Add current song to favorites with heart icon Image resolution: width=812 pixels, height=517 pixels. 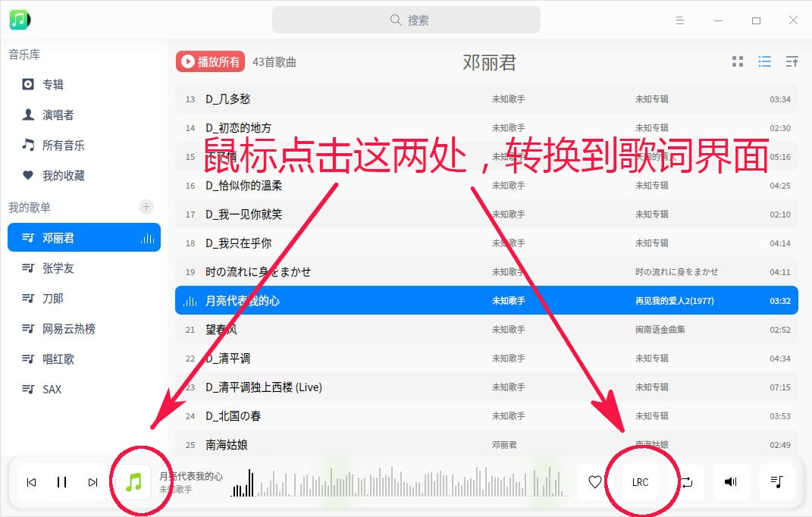595,482
